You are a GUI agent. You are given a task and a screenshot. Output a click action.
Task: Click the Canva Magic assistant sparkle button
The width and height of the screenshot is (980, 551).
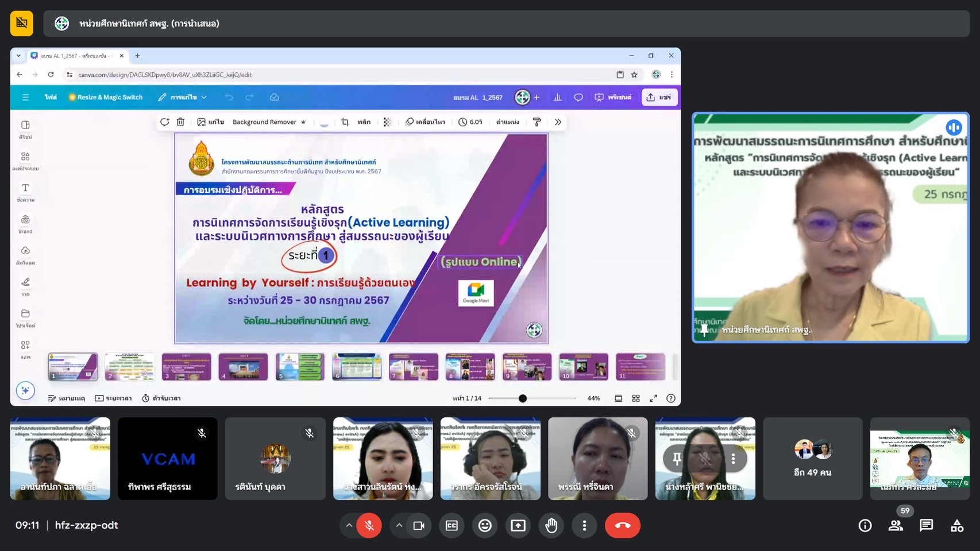point(25,390)
